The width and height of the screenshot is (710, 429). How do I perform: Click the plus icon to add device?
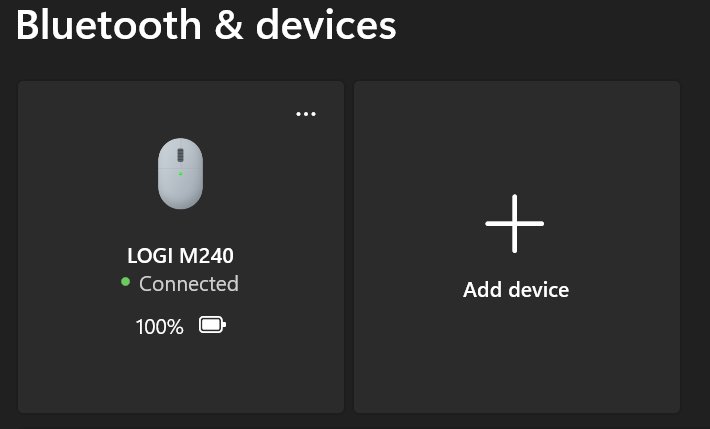(x=515, y=223)
